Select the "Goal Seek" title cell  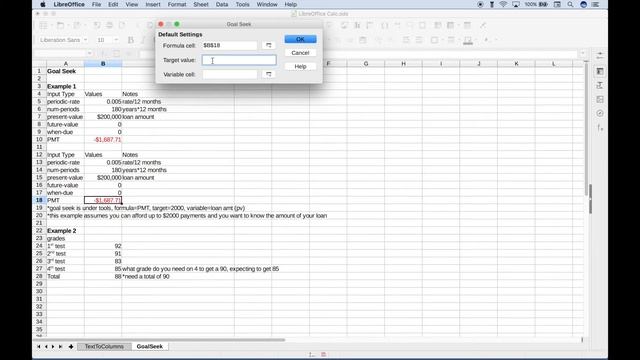65,71
